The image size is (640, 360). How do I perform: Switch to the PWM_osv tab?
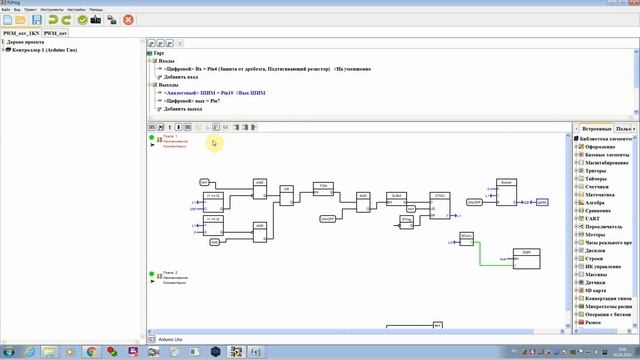55,33
